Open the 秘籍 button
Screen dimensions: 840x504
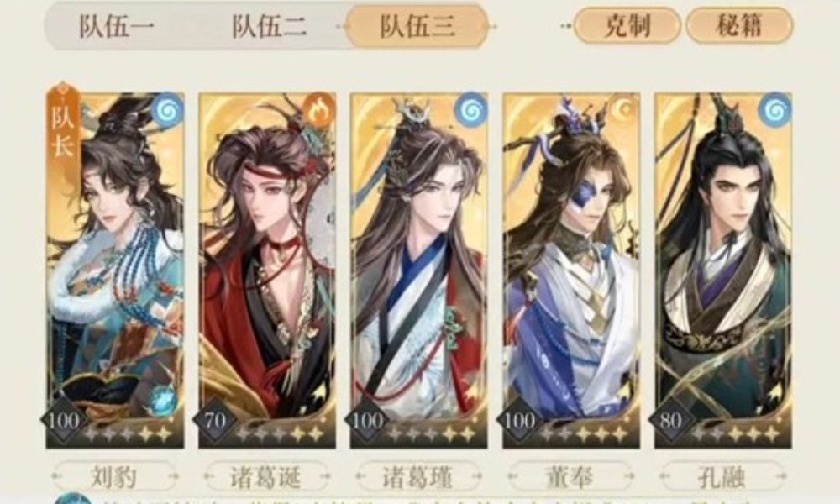point(739,25)
